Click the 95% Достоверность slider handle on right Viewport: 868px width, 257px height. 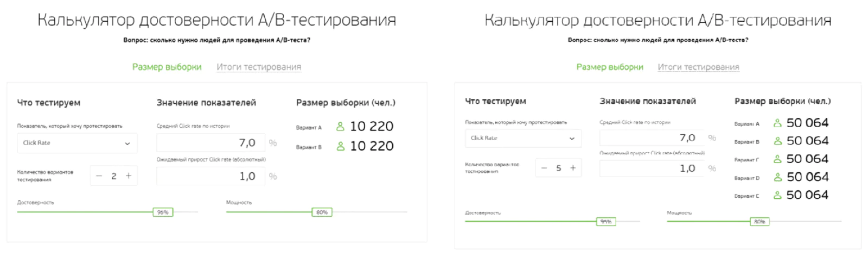coord(606,222)
